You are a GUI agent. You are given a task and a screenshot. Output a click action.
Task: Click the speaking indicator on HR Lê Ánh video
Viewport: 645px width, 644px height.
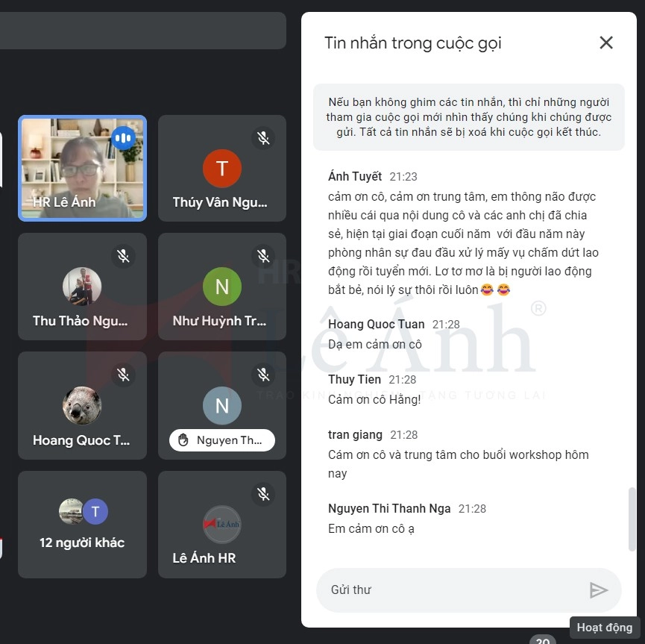[x=123, y=138]
